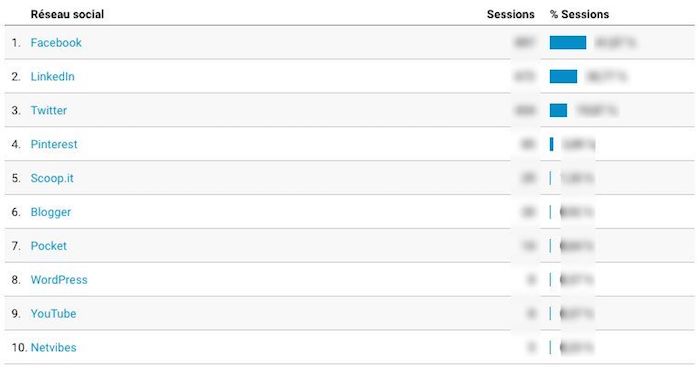Open the Netvibes entry
This screenshot has width=700, height=368.
click(x=53, y=347)
